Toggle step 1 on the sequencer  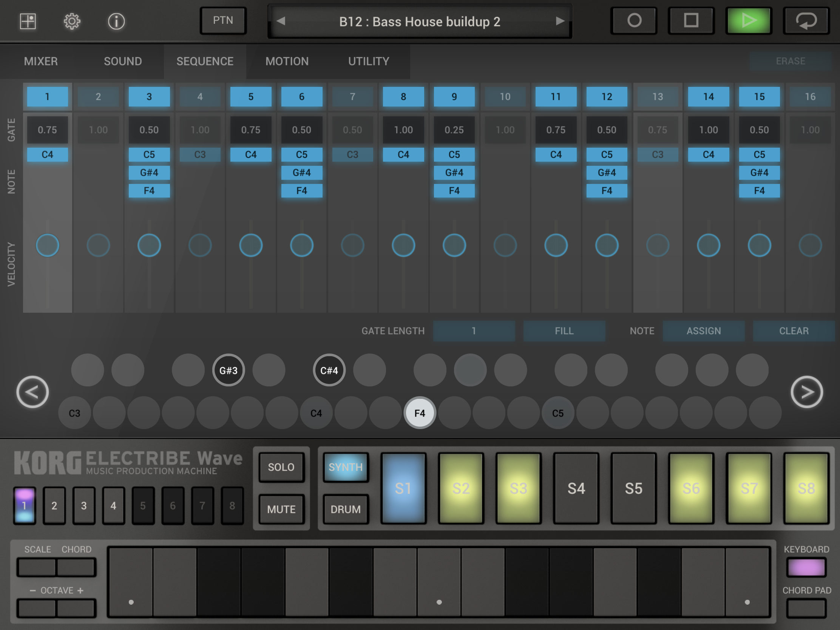pyautogui.click(x=48, y=97)
